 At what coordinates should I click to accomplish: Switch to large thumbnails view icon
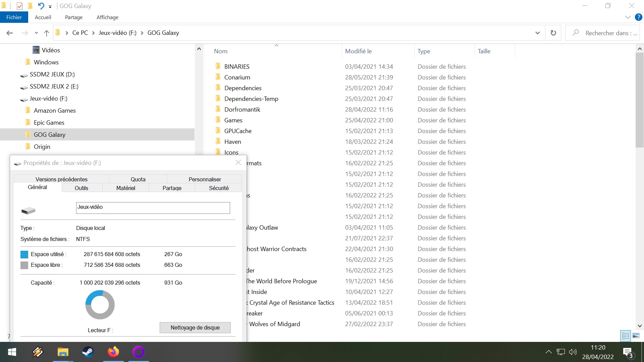click(636, 336)
